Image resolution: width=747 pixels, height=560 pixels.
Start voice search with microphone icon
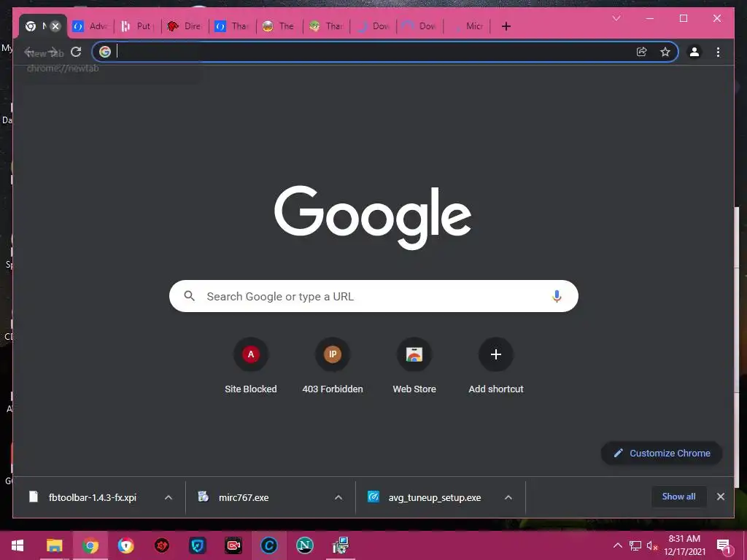pyautogui.click(x=557, y=296)
